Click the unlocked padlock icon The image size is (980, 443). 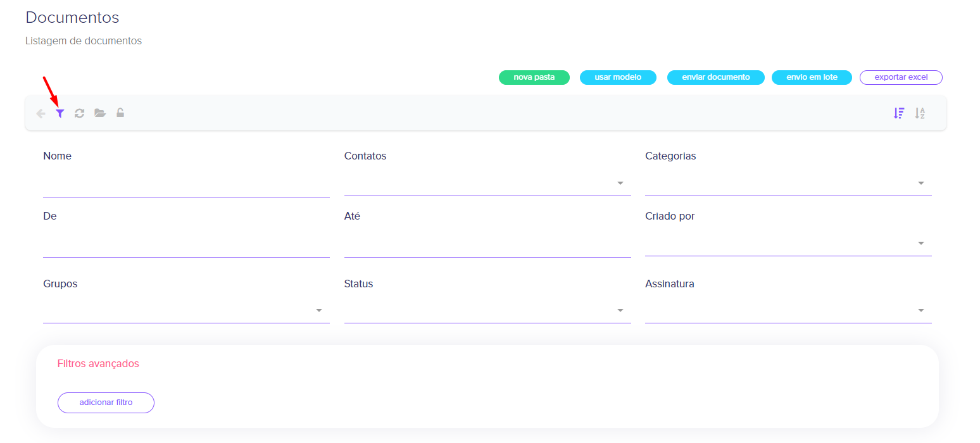click(120, 113)
